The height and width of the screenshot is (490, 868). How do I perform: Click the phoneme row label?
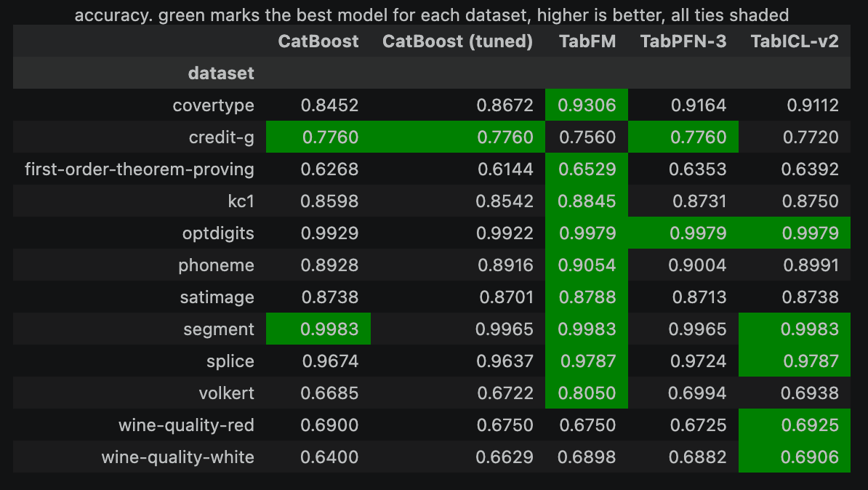216,265
